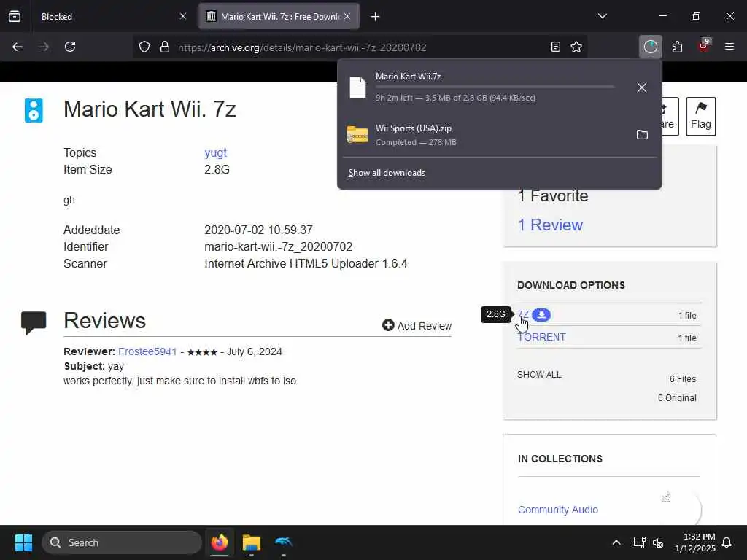
Task: View site security padlock info
Action: pyautogui.click(x=165, y=47)
